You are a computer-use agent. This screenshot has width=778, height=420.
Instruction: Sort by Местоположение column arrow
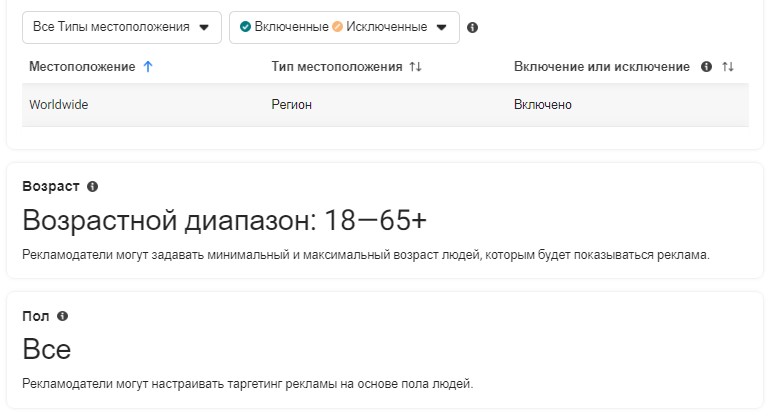[148, 67]
